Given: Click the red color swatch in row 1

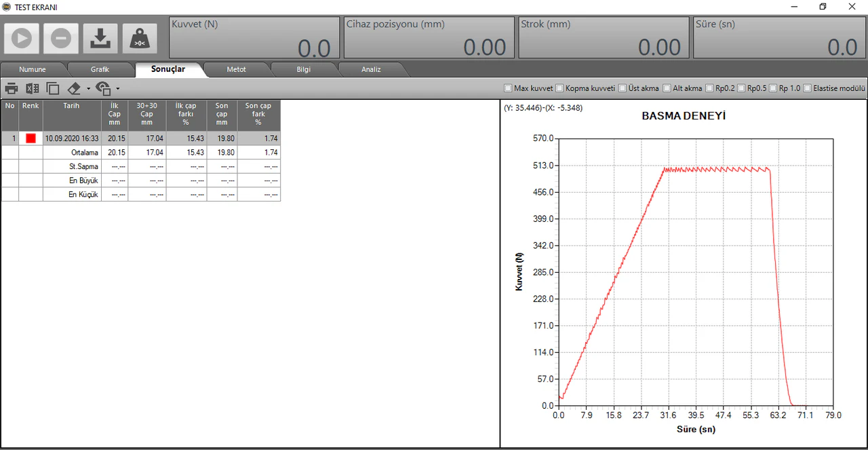Looking at the screenshot, I should point(31,138).
